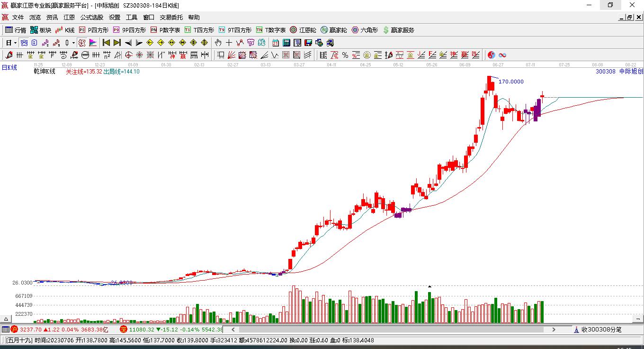
Task: Click the 日K线 period label
Action: (x=9, y=68)
